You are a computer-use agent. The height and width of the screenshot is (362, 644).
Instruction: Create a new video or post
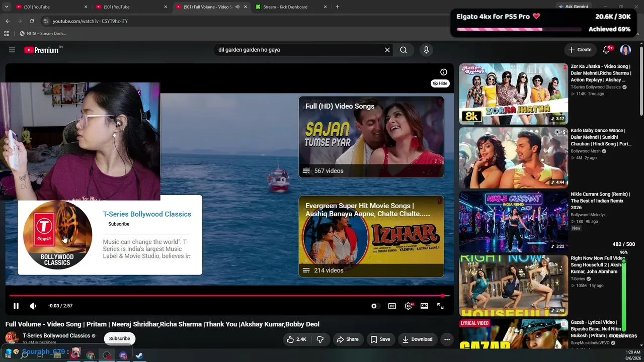pos(580,50)
